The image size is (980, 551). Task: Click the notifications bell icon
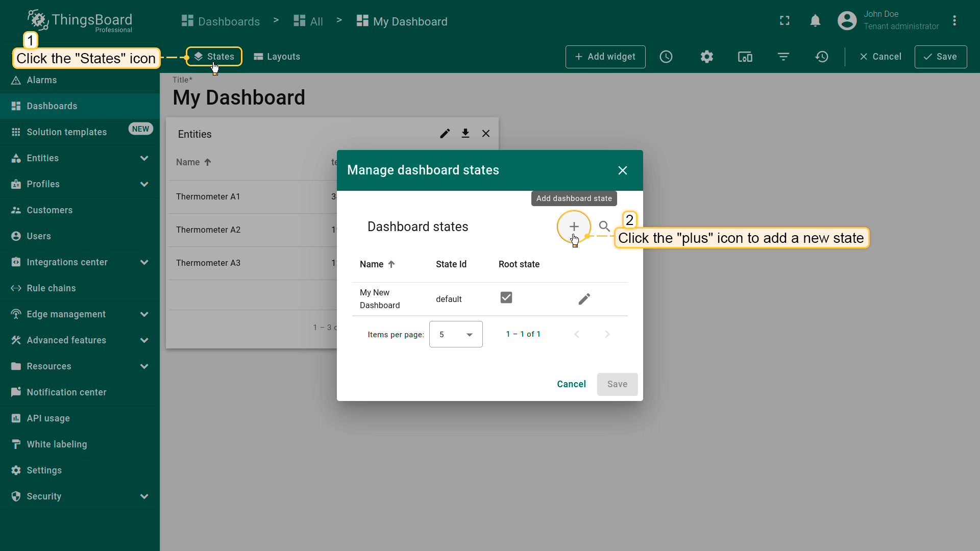(x=815, y=21)
